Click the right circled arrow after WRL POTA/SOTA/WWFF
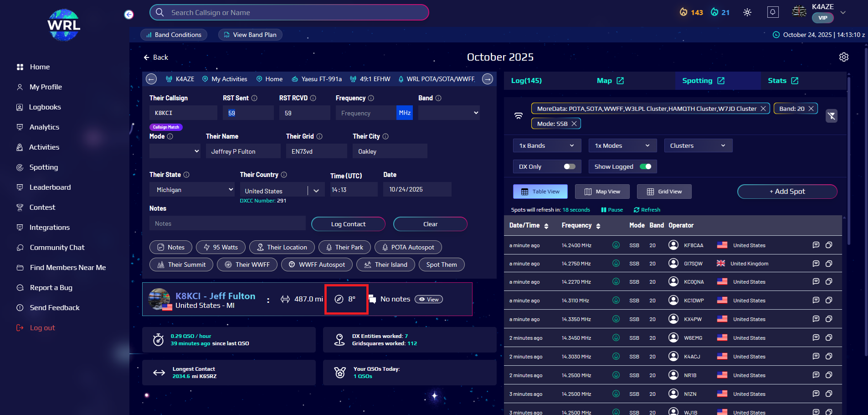 488,79
